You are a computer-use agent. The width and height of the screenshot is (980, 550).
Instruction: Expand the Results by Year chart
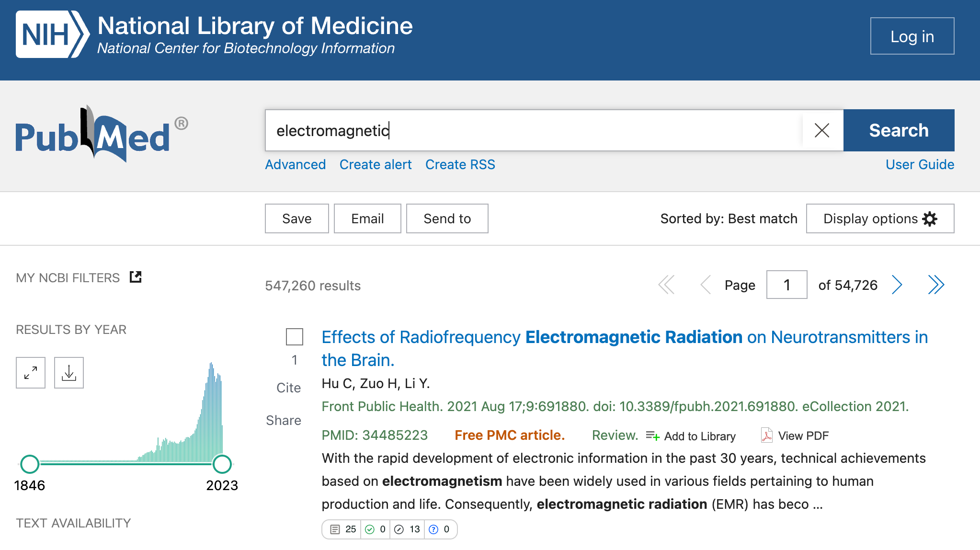(30, 373)
